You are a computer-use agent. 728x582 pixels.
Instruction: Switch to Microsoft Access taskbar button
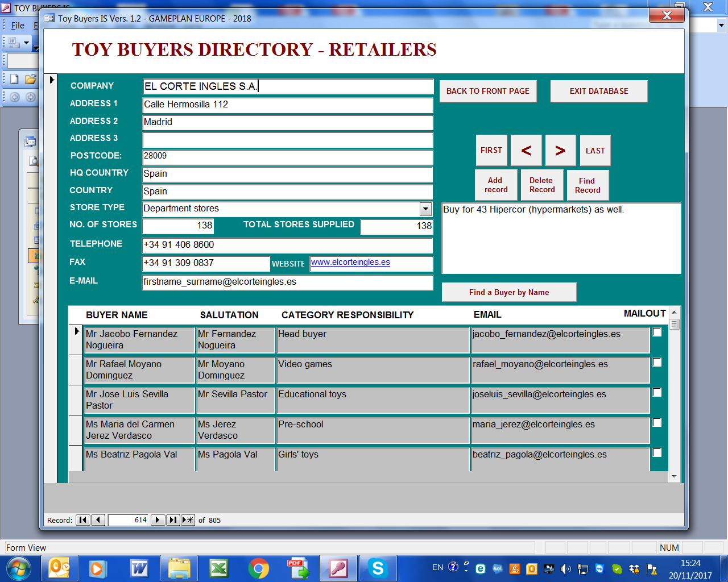(338, 568)
